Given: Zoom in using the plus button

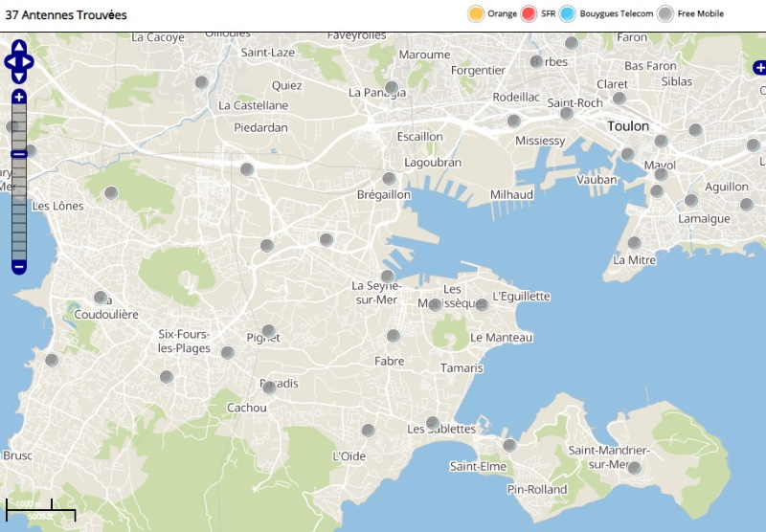Looking at the screenshot, I should coord(19,97).
